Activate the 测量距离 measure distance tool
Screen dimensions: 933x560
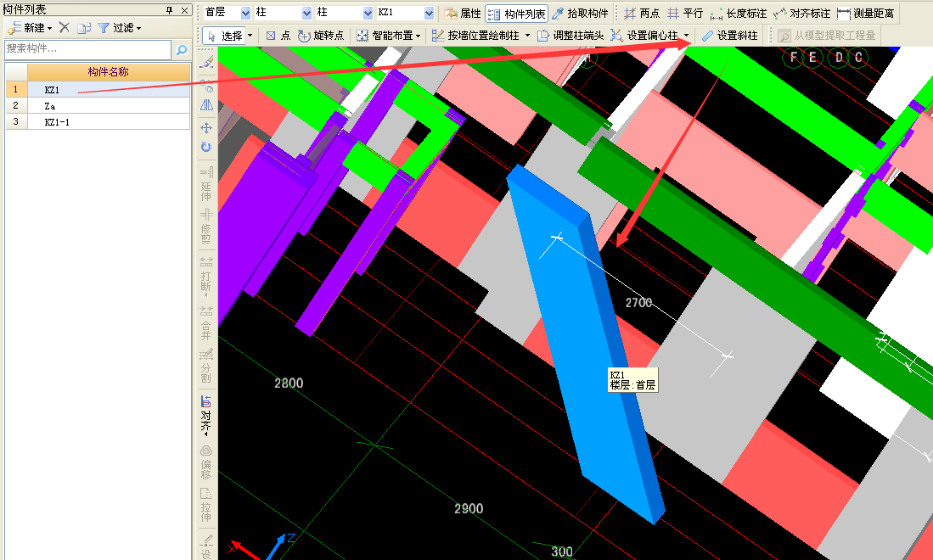(865, 13)
